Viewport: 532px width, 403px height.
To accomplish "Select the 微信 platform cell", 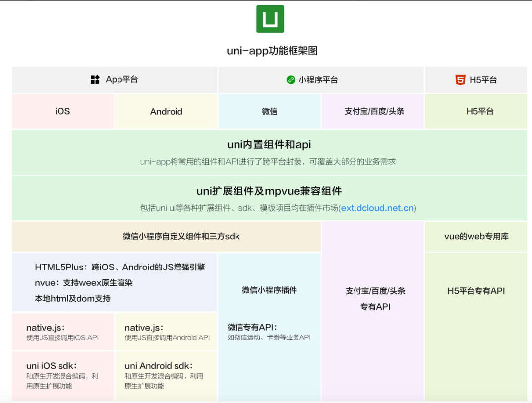I will pyautogui.click(x=269, y=111).
